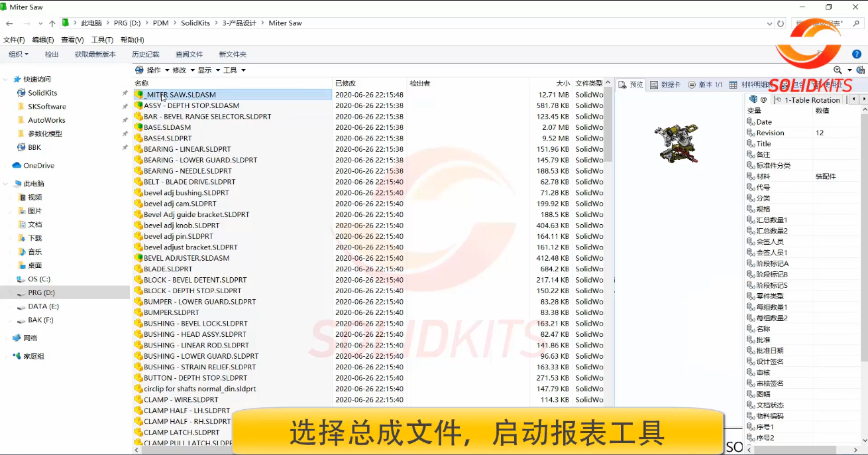Click the refresh icon beside address bar
This screenshot has height=455, width=868.
pos(781,23)
